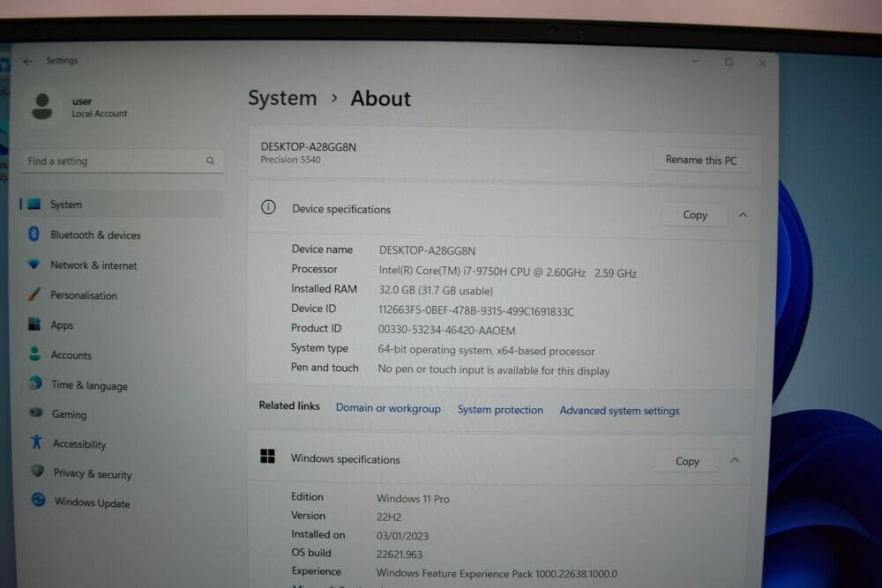Click the Pen and touch value text
882x588 pixels.
pyautogui.click(x=494, y=370)
